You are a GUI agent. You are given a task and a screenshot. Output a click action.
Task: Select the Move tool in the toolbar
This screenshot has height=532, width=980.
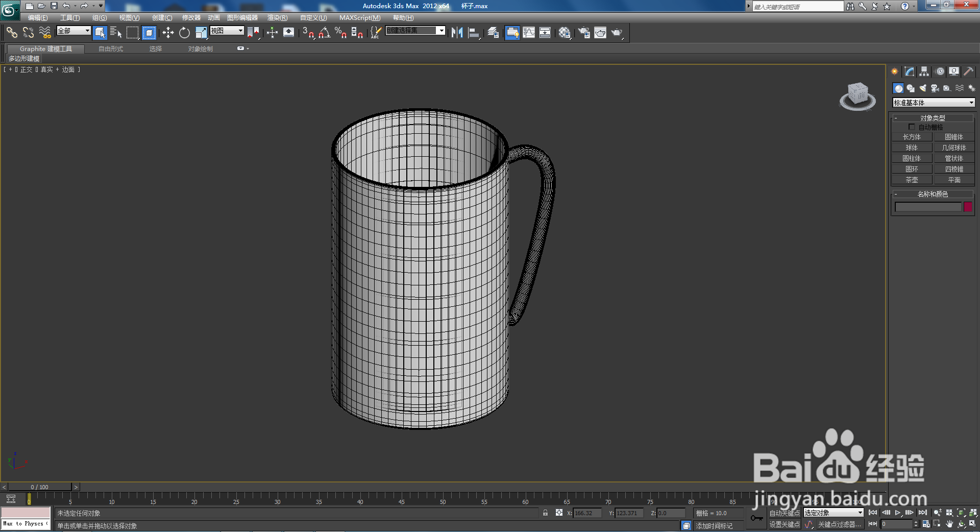point(168,33)
